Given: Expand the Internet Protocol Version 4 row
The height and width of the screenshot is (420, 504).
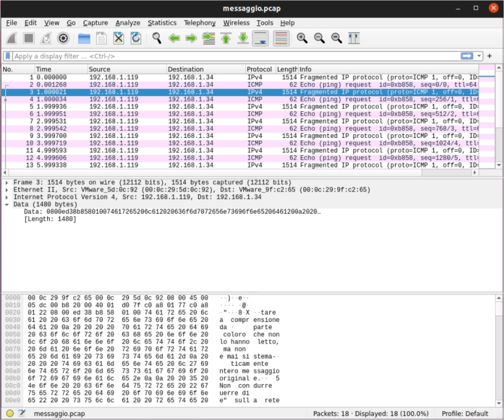Looking at the screenshot, I should point(7,197).
